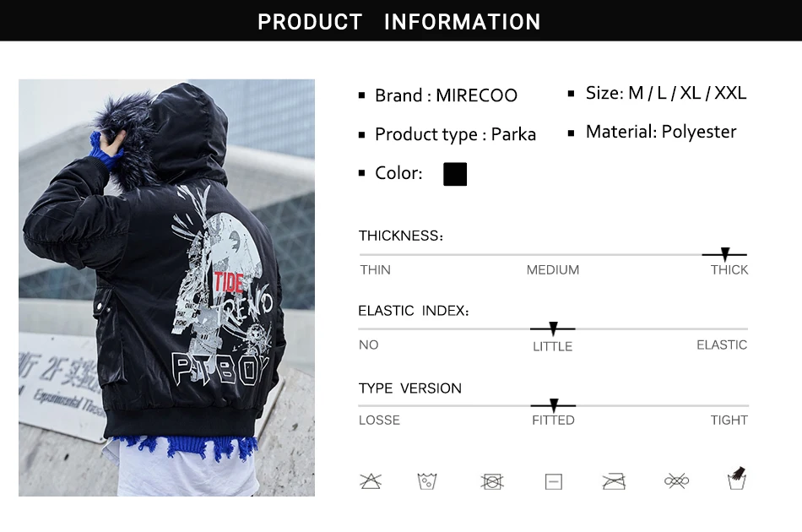Image resolution: width=802 pixels, height=532 pixels.
Task: Click the Brand : MIRECOO text
Action: (x=446, y=95)
